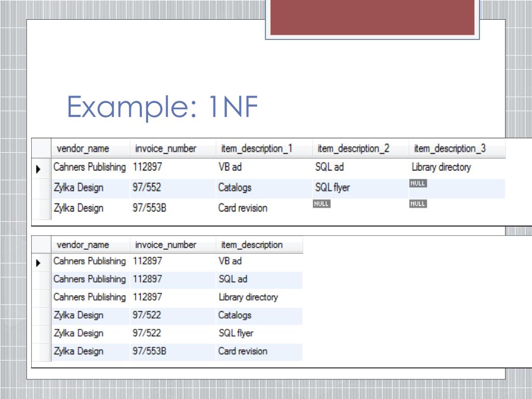532x399 pixels.
Task: Click 97/522 in the SQL flyer row
Action: [147, 333]
